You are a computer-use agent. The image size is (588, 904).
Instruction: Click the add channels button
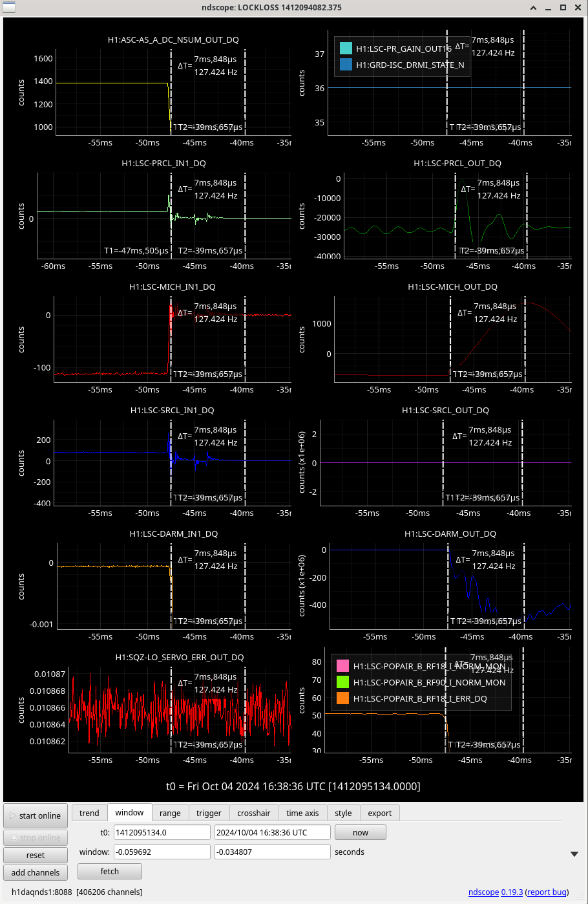36,872
